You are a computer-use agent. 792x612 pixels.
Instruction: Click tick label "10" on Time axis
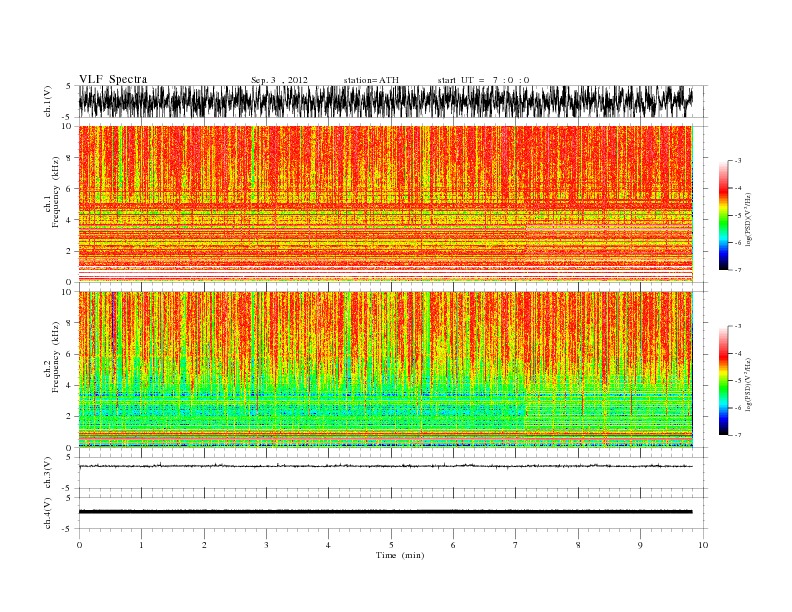[x=703, y=545]
